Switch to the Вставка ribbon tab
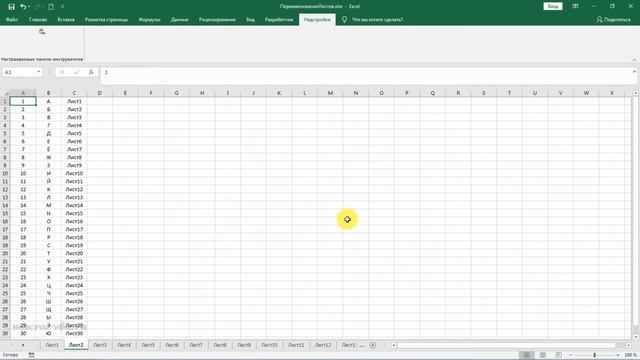 (66, 20)
